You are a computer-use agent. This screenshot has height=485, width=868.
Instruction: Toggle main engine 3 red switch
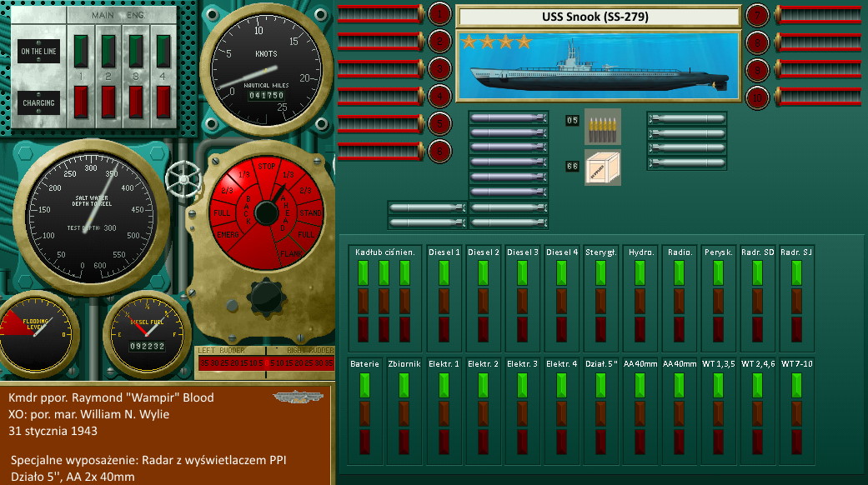point(136,102)
